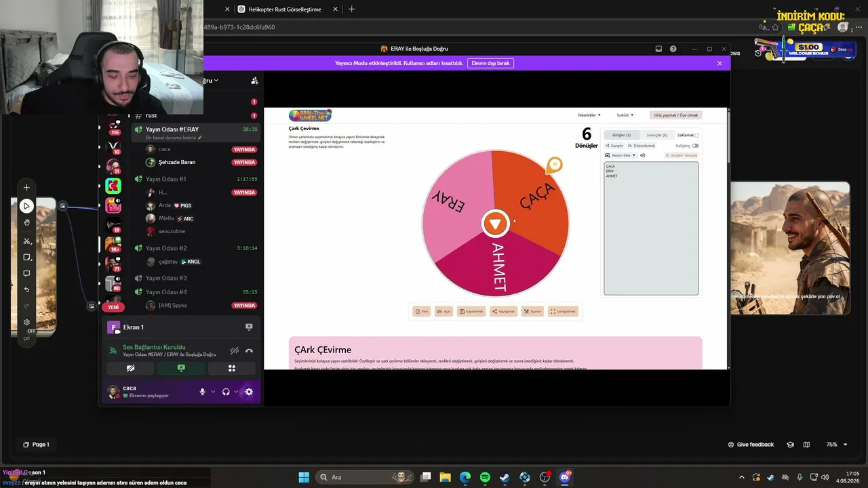Viewport: 868px width, 488px height.
Task: Open Discord user settings gear
Action: coord(249,392)
